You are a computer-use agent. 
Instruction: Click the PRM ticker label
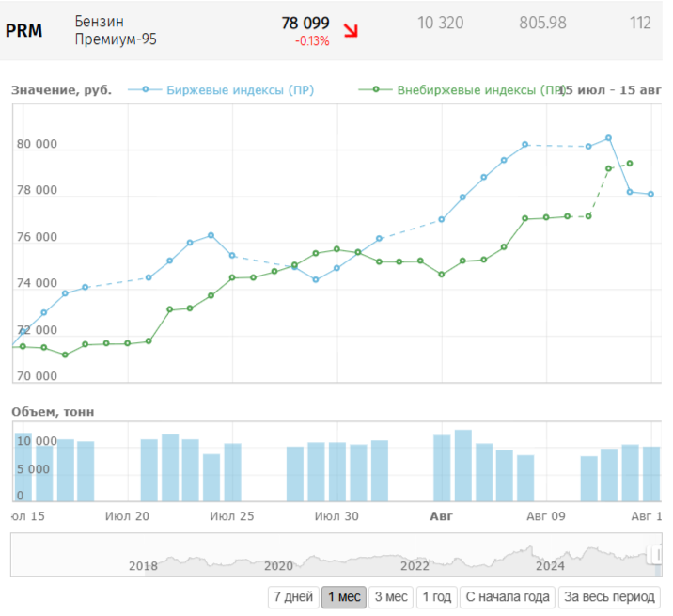point(24,30)
